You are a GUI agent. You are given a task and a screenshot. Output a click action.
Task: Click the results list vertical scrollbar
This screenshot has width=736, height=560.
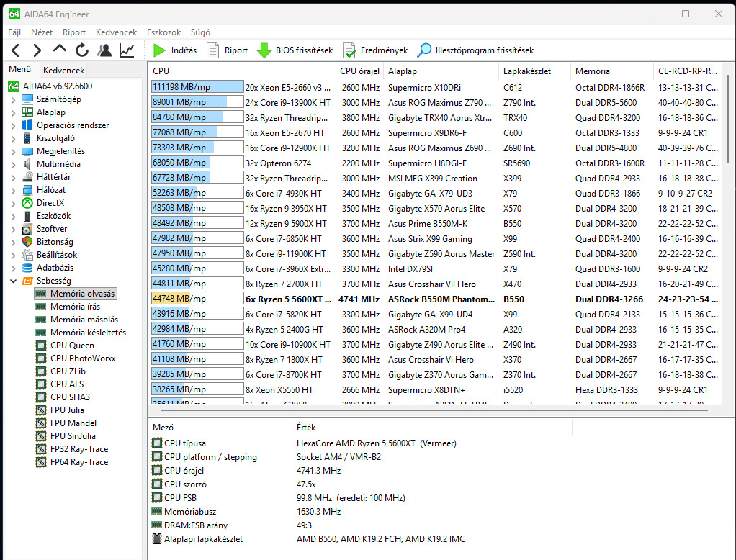click(729, 119)
